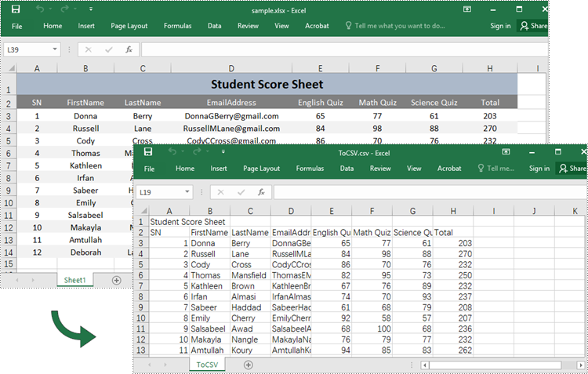Click enter checkmark icon in sample.xlsx formula bar
588x374 pixels.
pos(109,49)
